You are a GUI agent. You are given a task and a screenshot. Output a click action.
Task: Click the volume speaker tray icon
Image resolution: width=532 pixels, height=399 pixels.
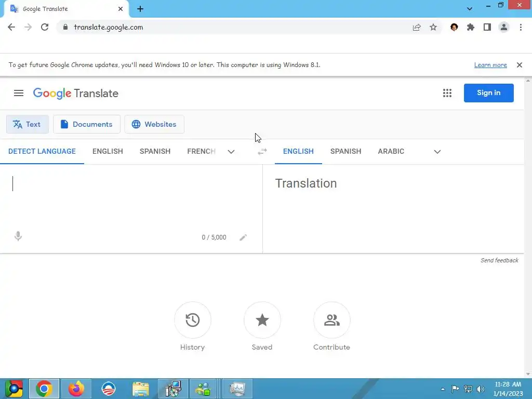(x=481, y=389)
